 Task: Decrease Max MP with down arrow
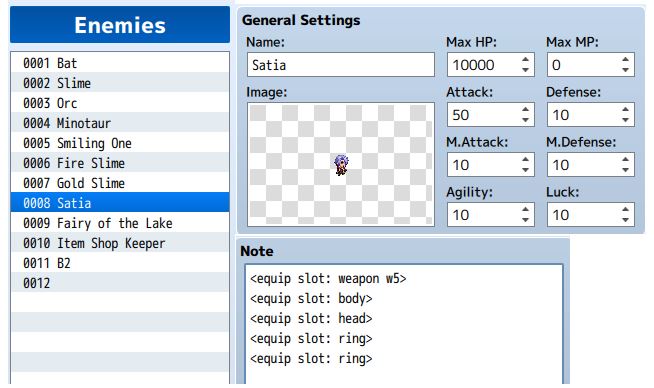[625, 70]
